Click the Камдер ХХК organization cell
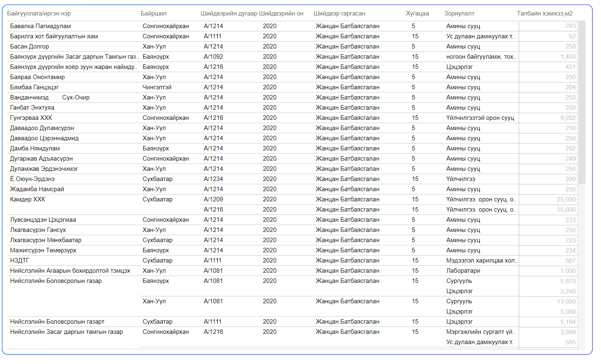 point(28,199)
